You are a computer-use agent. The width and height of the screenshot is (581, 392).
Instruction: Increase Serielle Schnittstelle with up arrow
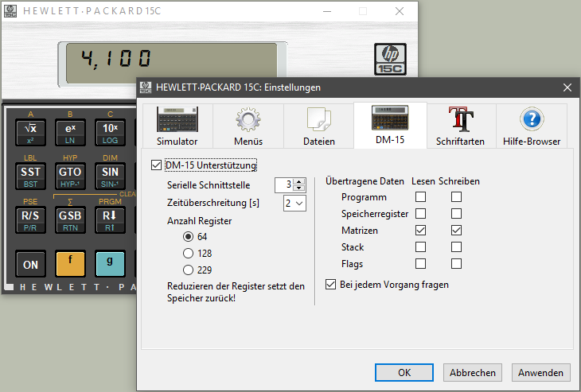[299, 181]
